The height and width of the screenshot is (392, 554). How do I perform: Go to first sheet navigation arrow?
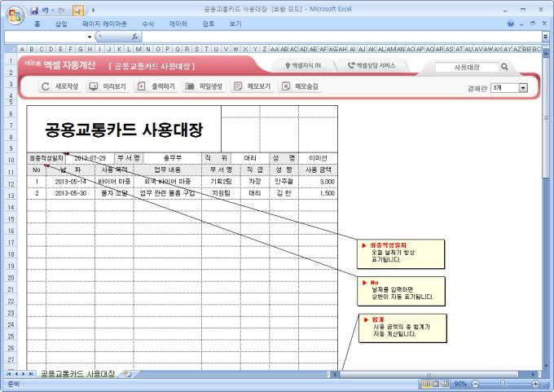8,374
